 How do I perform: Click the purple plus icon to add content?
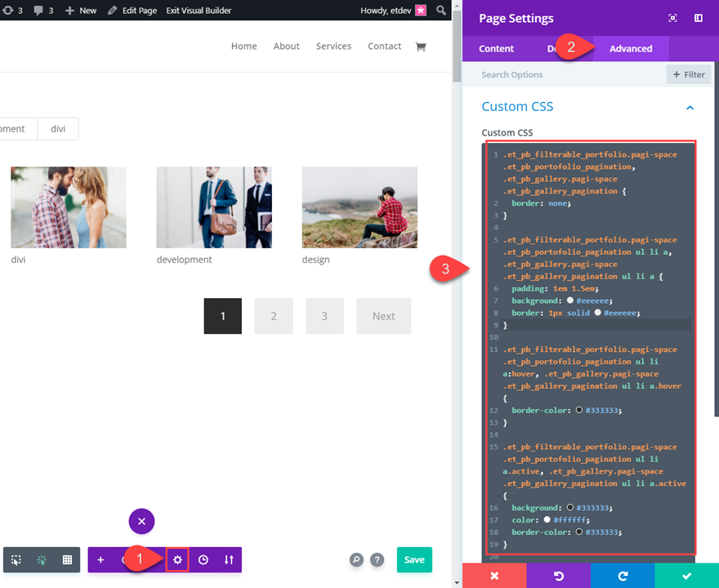(100, 559)
